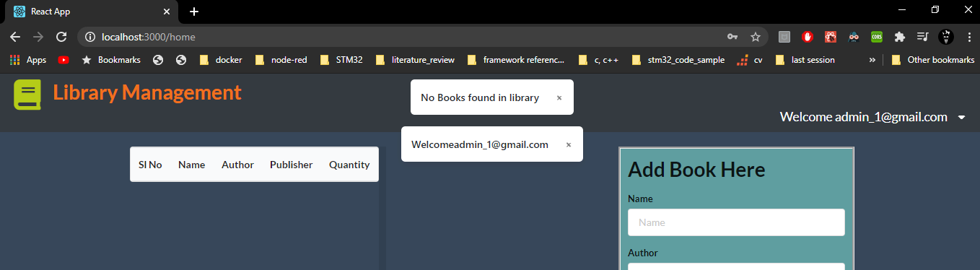Focus the Name input field

click(736, 222)
